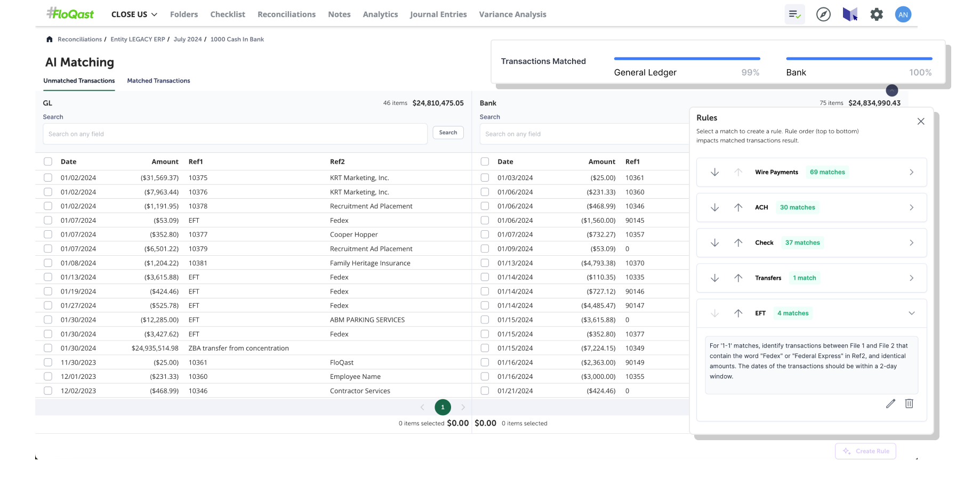Viewport: 980px width, 486px height.
Task: Switch to Matched Transactions tab
Action: 158,81
